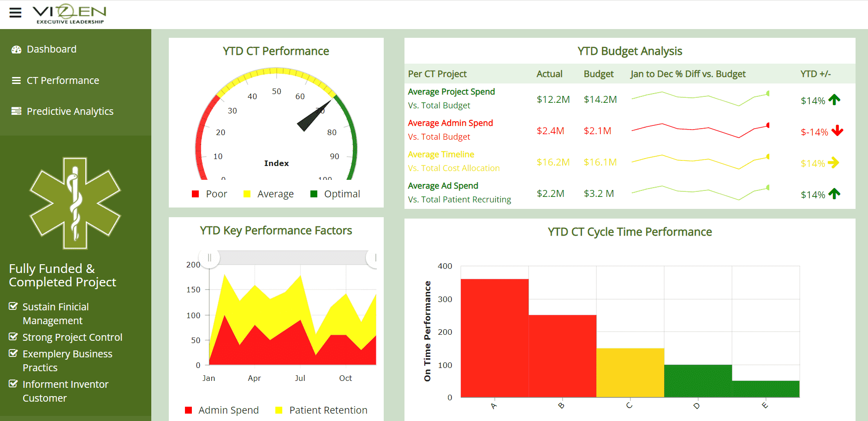Click the Average Admin Spend label
The image size is (868, 421).
pos(450,123)
